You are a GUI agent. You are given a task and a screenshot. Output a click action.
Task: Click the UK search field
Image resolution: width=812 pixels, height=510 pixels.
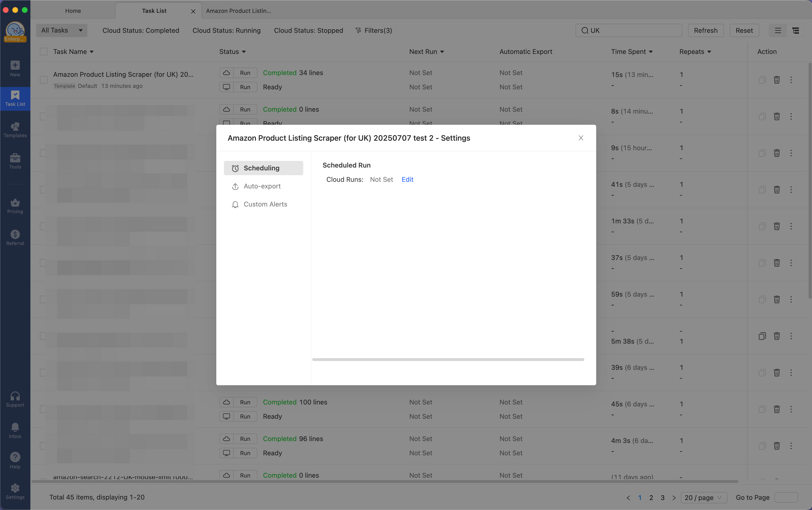[629, 30]
